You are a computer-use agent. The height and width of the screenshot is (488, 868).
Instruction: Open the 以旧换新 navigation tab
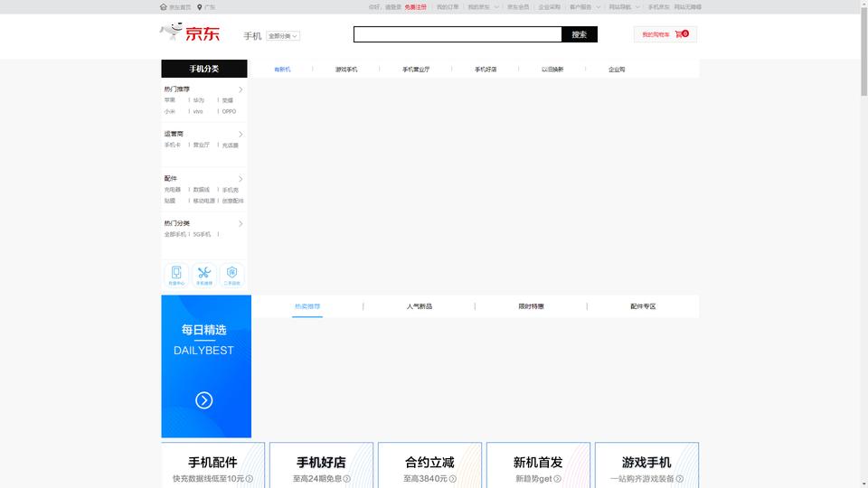click(552, 70)
